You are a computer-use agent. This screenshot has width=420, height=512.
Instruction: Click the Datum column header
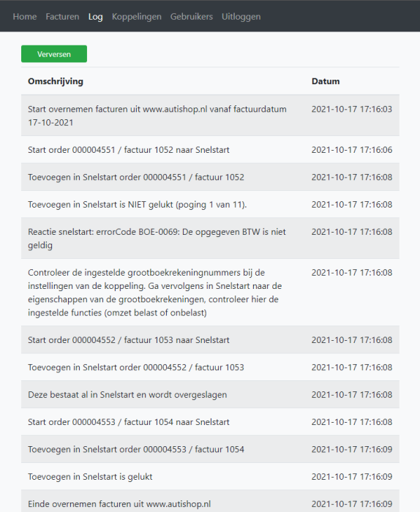[x=326, y=81]
